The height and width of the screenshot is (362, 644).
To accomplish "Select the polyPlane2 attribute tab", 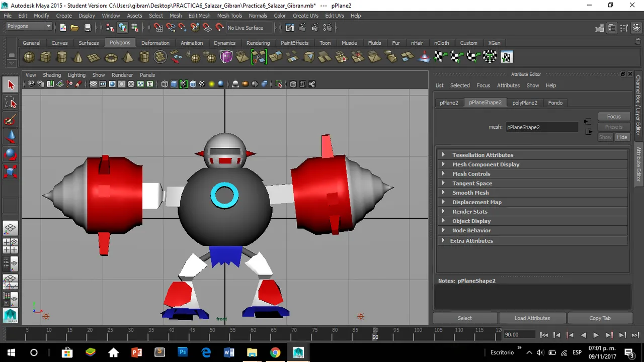I will pyautogui.click(x=525, y=103).
